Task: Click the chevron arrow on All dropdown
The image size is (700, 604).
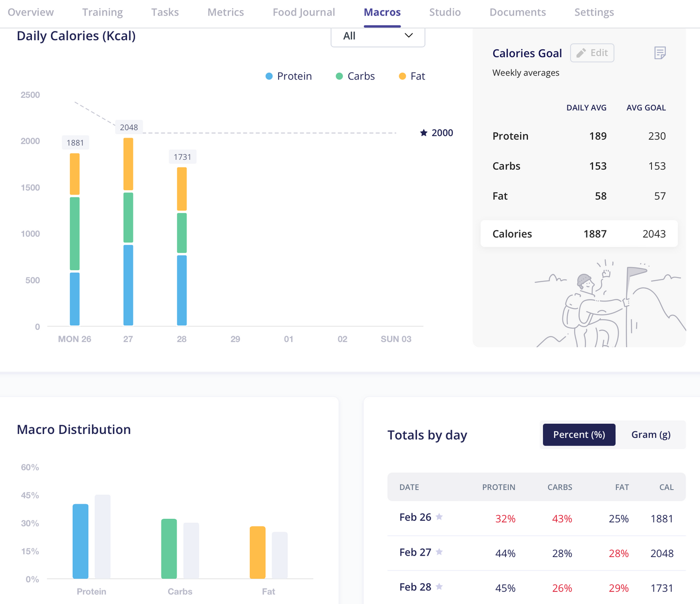Action: [408, 35]
